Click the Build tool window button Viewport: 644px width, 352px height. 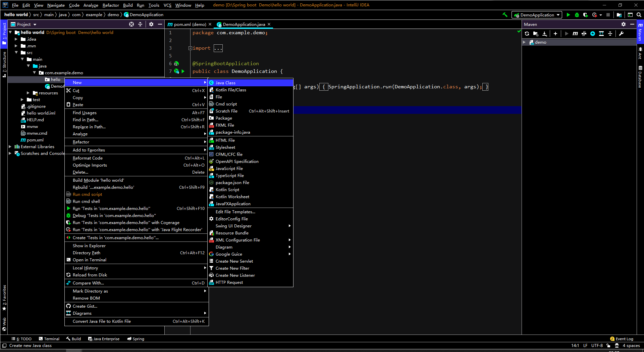point(73,339)
